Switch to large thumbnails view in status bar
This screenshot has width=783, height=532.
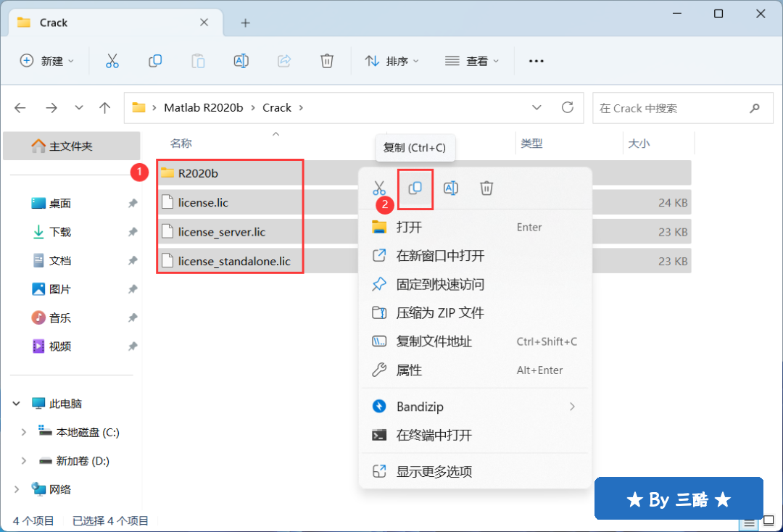tap(768, 520)
